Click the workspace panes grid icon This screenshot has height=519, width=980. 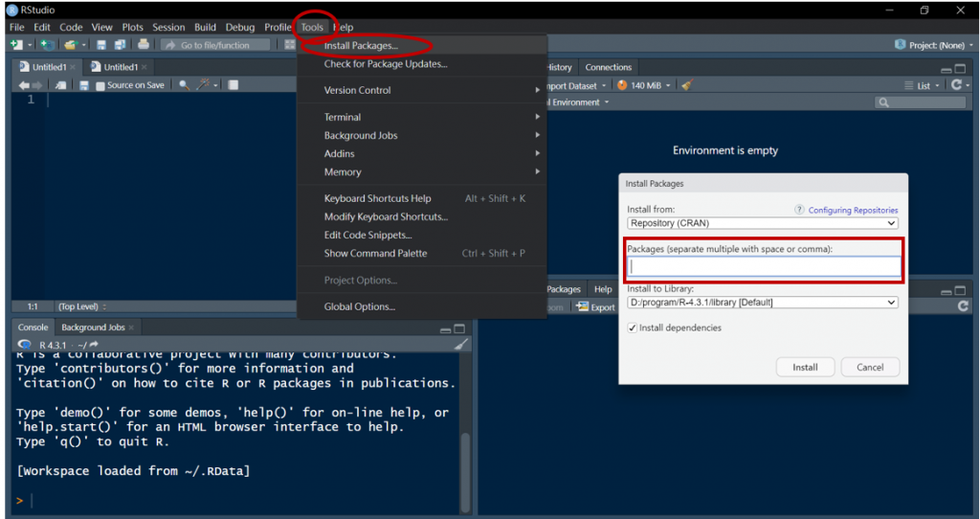tap(289, 45)
